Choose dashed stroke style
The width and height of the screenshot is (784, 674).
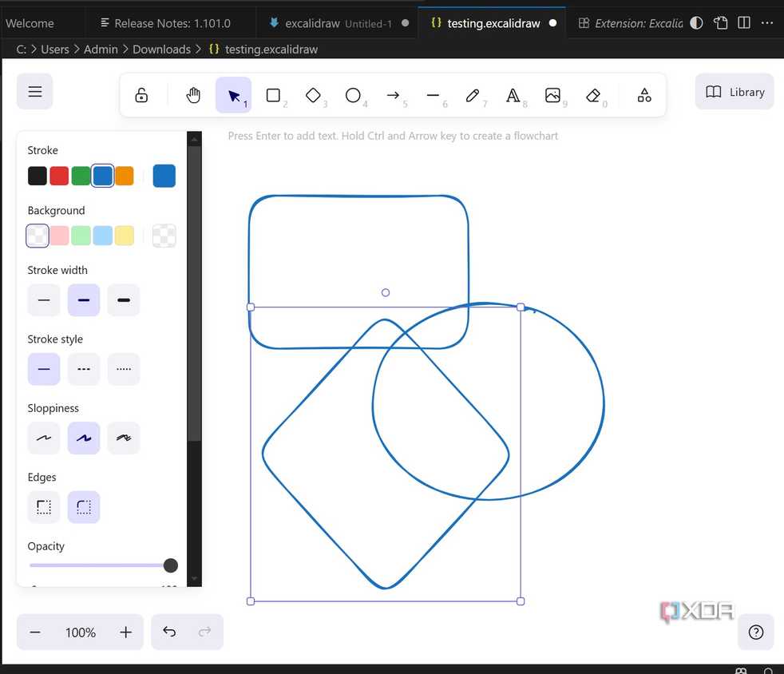[84, 369]
